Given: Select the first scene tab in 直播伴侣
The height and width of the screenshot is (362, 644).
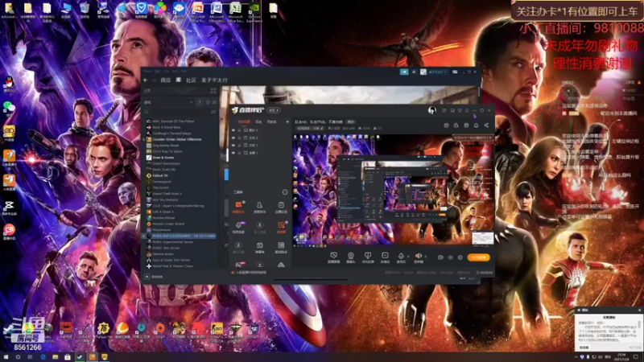Looking at the screenshot, I should tap(244, 122).
